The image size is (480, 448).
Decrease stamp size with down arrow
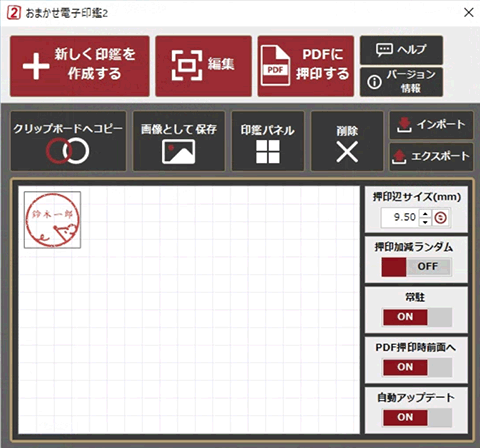pyautogui.click(x=425, y=222)
